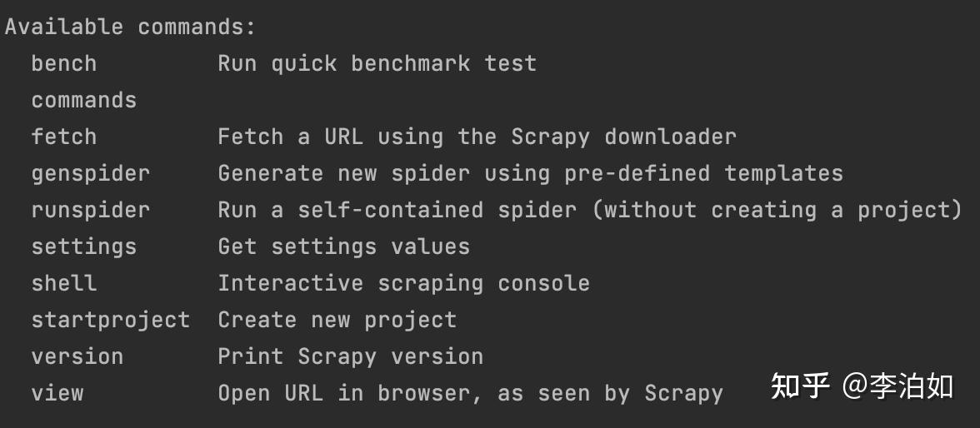Select the 'startproject' command text
This screenshot has width=980, height=428.
(111, 320)
